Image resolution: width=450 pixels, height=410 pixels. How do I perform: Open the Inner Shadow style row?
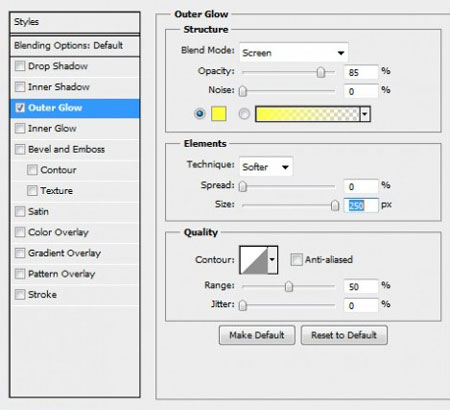click(75, 87)
